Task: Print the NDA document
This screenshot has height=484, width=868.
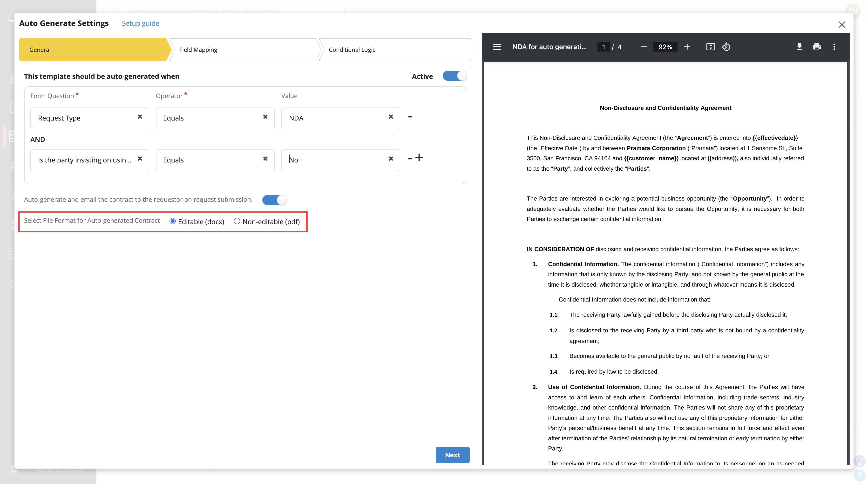Action: tap(817, 47)
